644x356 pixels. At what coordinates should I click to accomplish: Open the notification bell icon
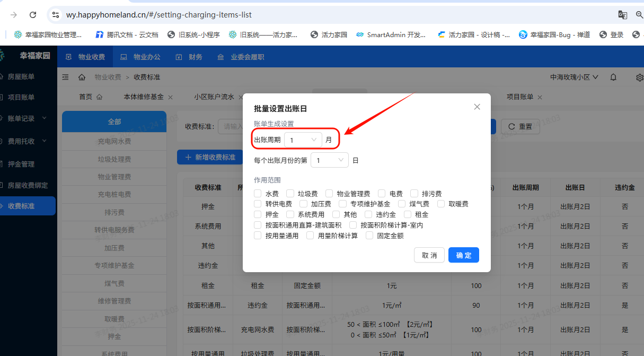coord(613,77)
